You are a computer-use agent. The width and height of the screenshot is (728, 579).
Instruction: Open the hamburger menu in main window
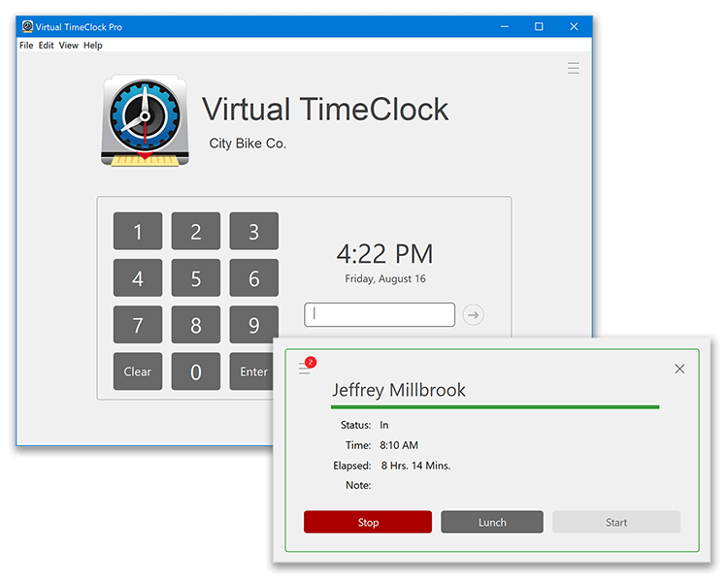[573, 68]
